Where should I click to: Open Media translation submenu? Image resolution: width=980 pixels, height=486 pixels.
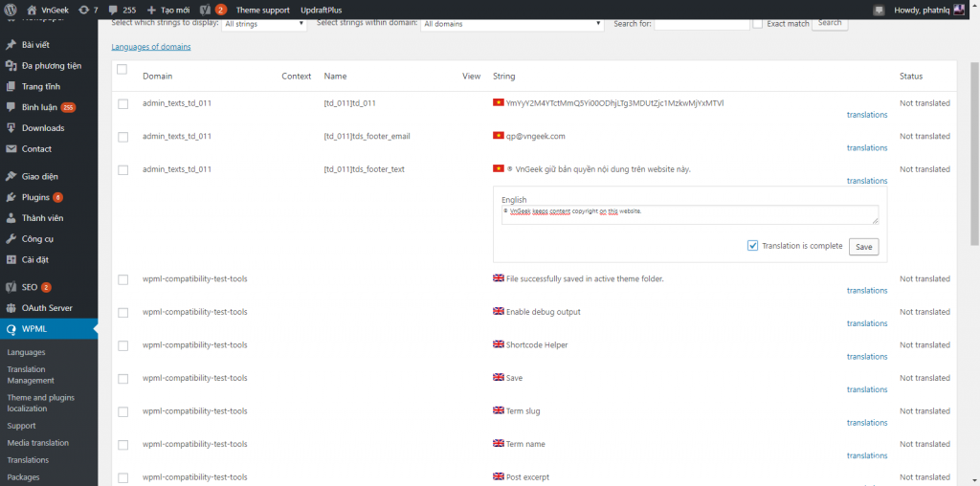[37, 443]
